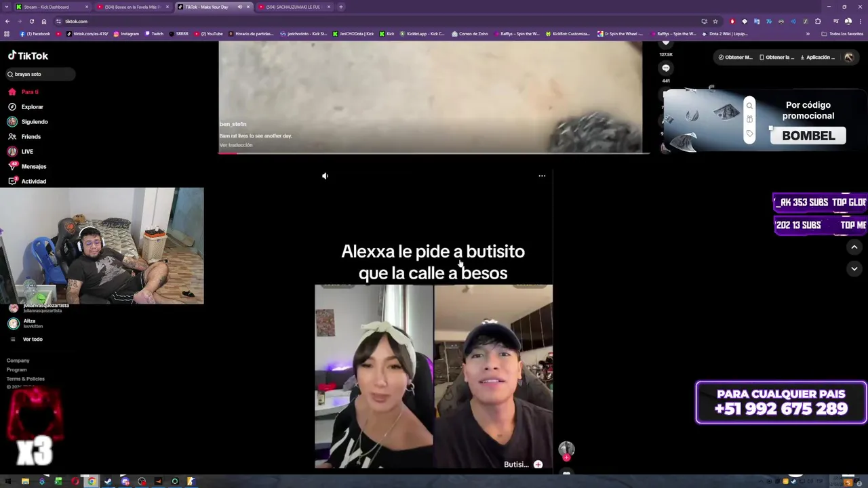The image size is (868, 488).
Task: Switch to 'Boxeo en la Favela' YouTube tab
Action: (x=132, y=7)
